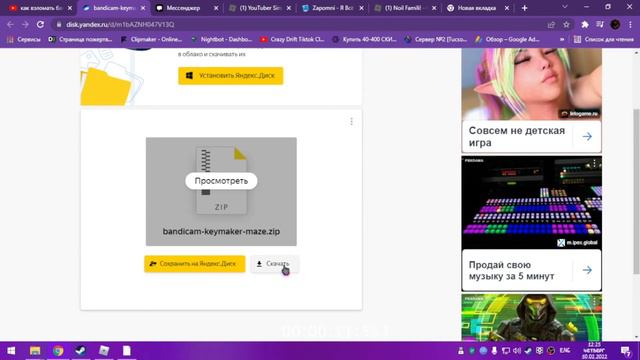Close the Новая вкладка tab
640x360 pixels.
coord(507,8)
